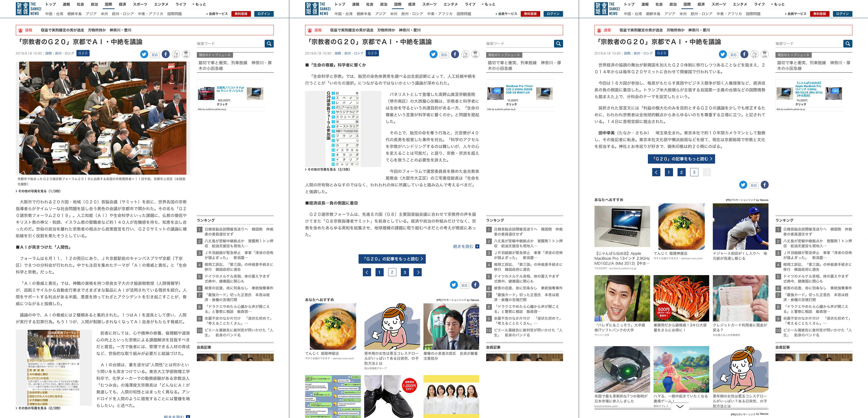
Task: Select 経済 tab on left page navigation
Action: click(122, 4)
